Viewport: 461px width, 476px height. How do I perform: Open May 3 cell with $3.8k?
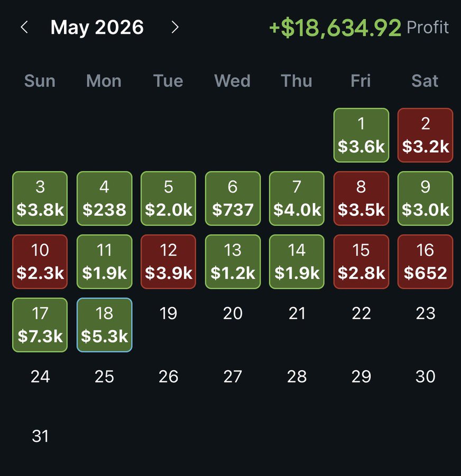click(x=40, y=198)
